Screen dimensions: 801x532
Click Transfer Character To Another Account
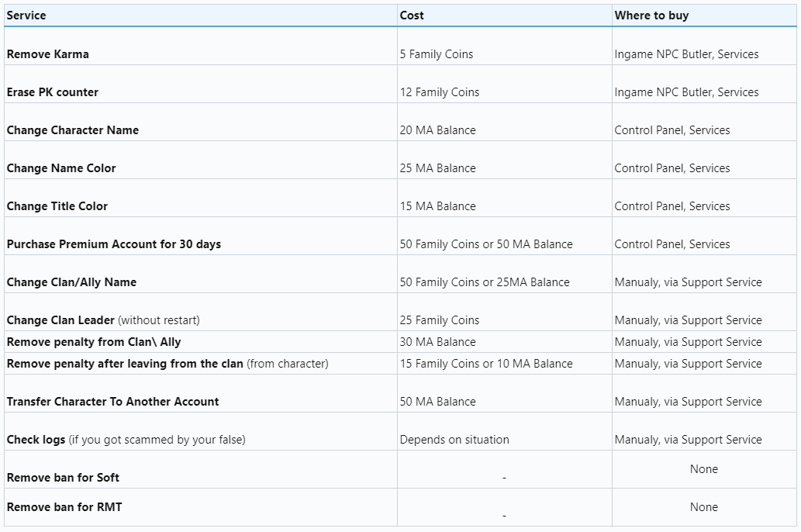(x=112, y=402)
